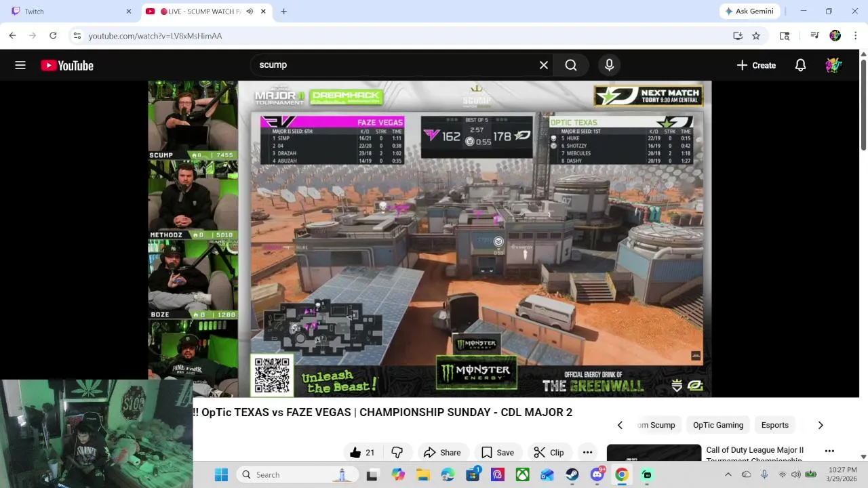Open the Chrome three-dot menu

click(x=855, y=36)
